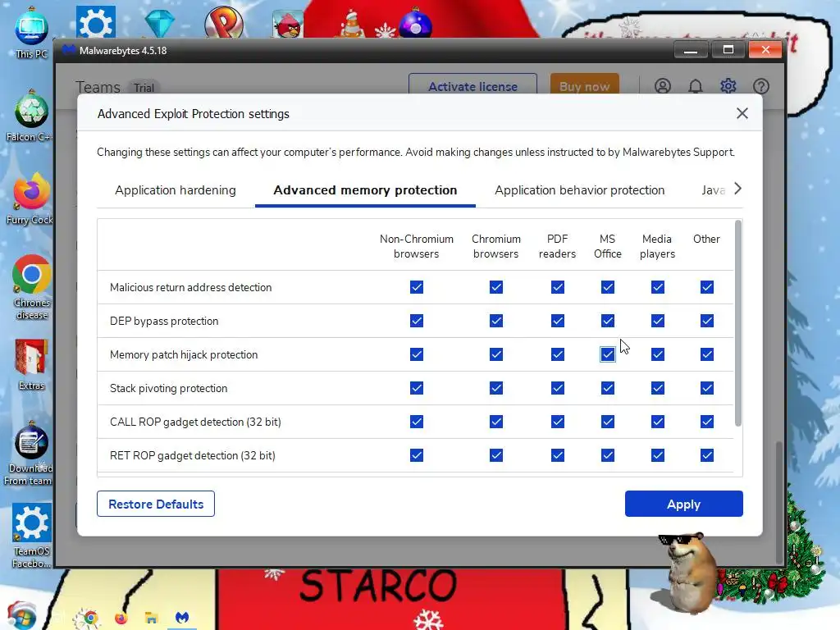Click the RET ROP gadget detection (32 bit) label
This screenshot has width=840, height=630.
tap(192, 455)
